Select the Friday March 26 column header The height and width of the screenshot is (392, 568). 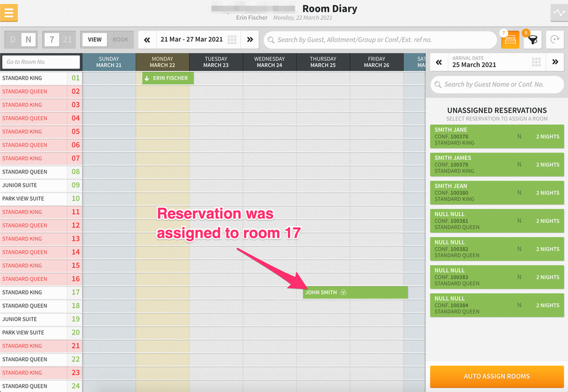point(377,62)
